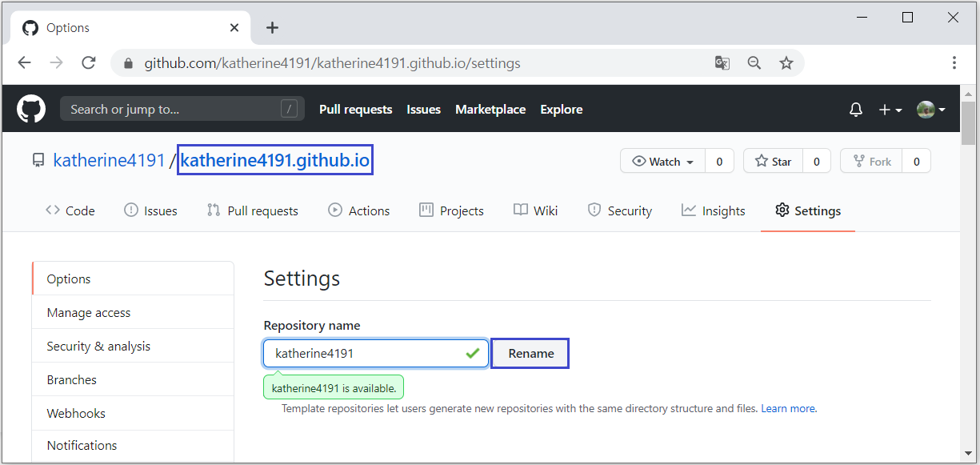The image size is (980, 465).
Task: Click the GitHub Octocat logo in header
Action: coord(31,109)
